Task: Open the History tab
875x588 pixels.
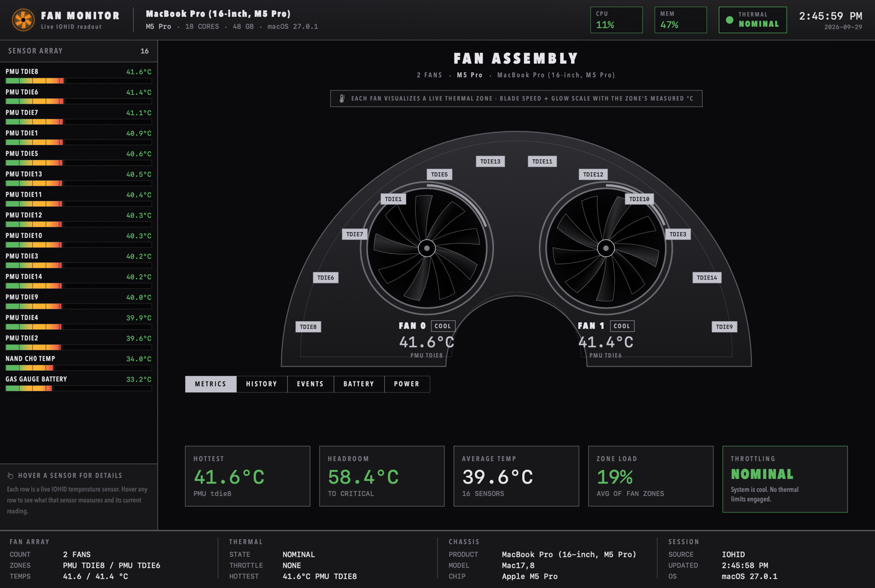Action: (x=261, y=384)
